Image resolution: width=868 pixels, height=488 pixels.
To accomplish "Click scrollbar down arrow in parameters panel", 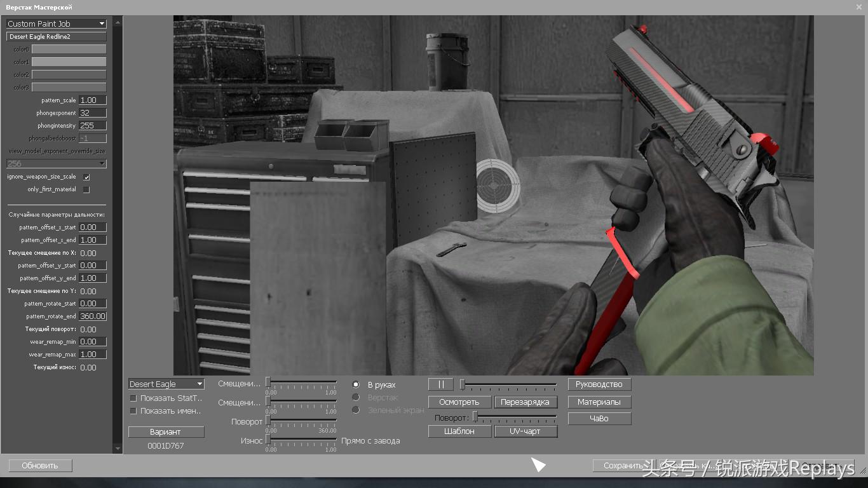I will click(x=118, y=449).
